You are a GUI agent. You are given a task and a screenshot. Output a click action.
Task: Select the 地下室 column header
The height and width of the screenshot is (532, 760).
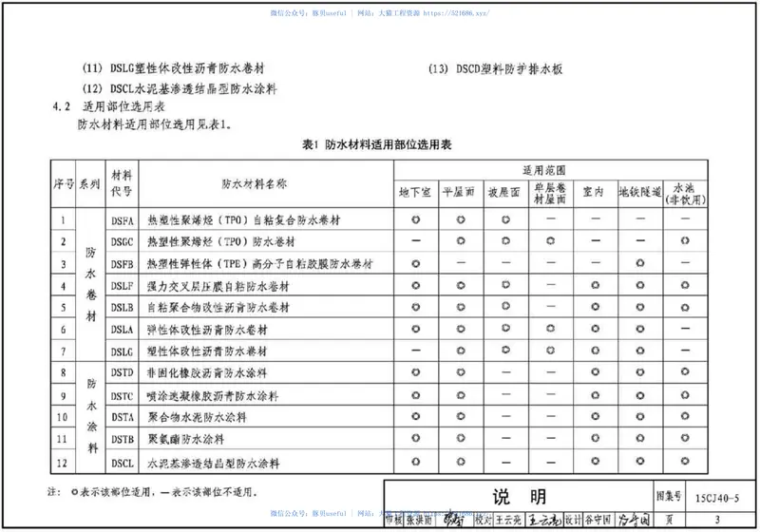(415, 192)
